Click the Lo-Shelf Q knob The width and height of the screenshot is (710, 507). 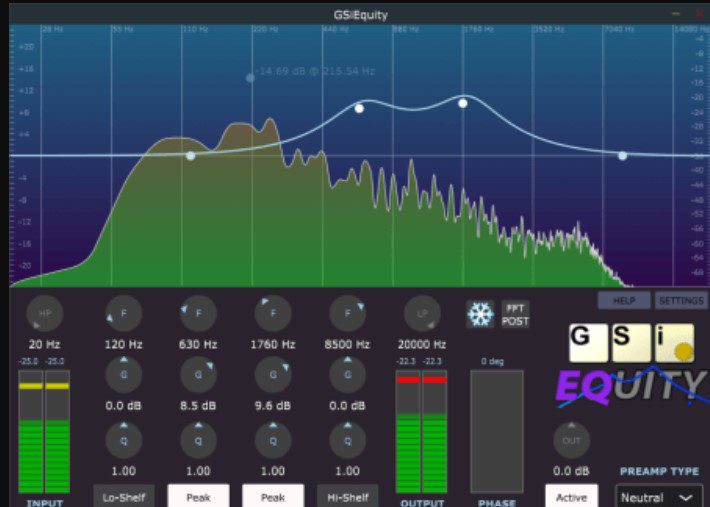coord(124,440)
